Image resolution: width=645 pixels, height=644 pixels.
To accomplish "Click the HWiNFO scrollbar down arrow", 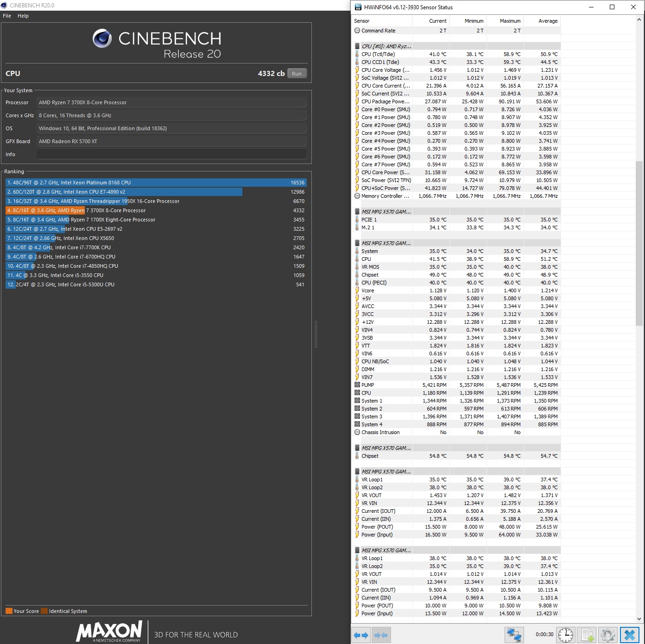I will 639,619.
